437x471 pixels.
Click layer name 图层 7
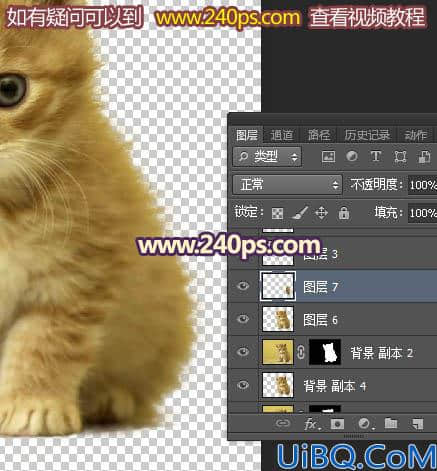321,287
